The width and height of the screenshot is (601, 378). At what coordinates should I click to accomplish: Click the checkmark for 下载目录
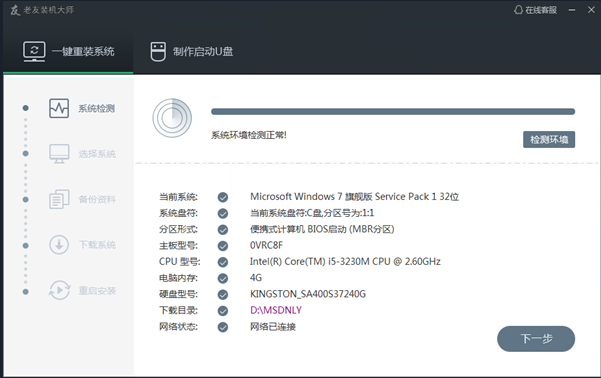coord(223,311)
